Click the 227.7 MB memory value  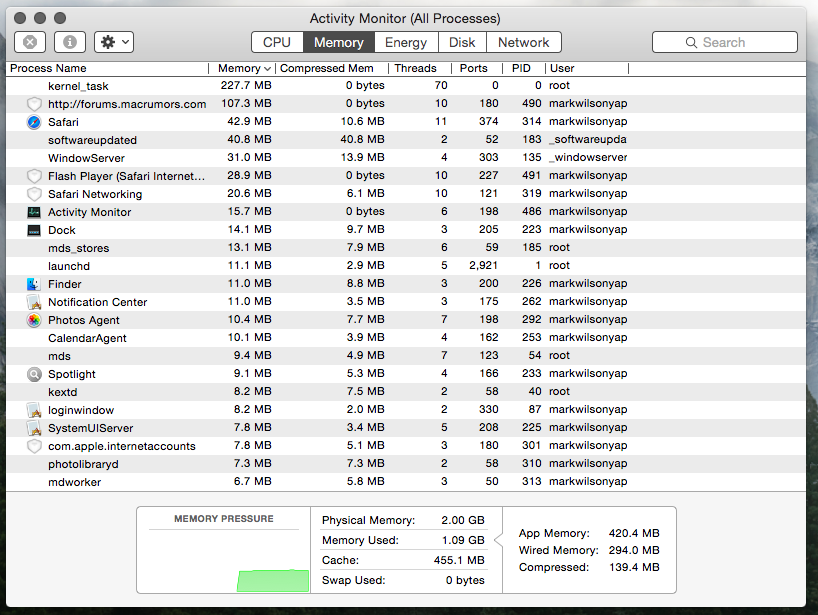pos(246,86)
